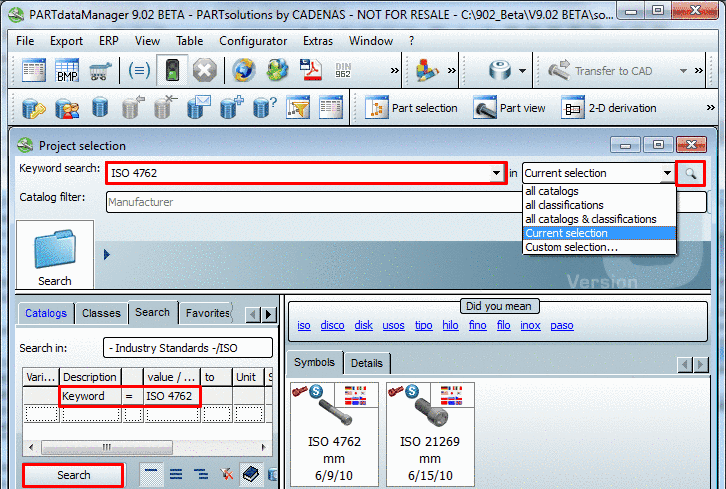This screenshot has height=489, width=726.
Task: Click the BMP export icon
Action: [67, 70]
